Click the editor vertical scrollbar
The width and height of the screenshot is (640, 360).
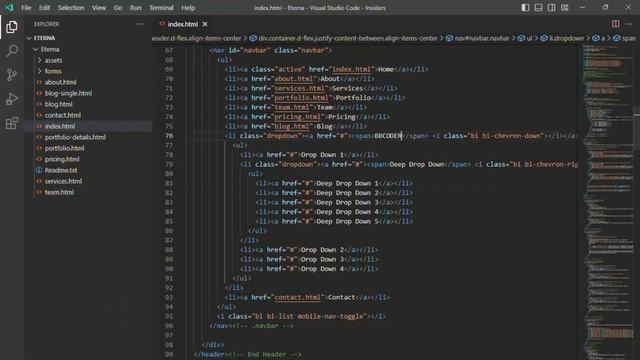(637, 202)
